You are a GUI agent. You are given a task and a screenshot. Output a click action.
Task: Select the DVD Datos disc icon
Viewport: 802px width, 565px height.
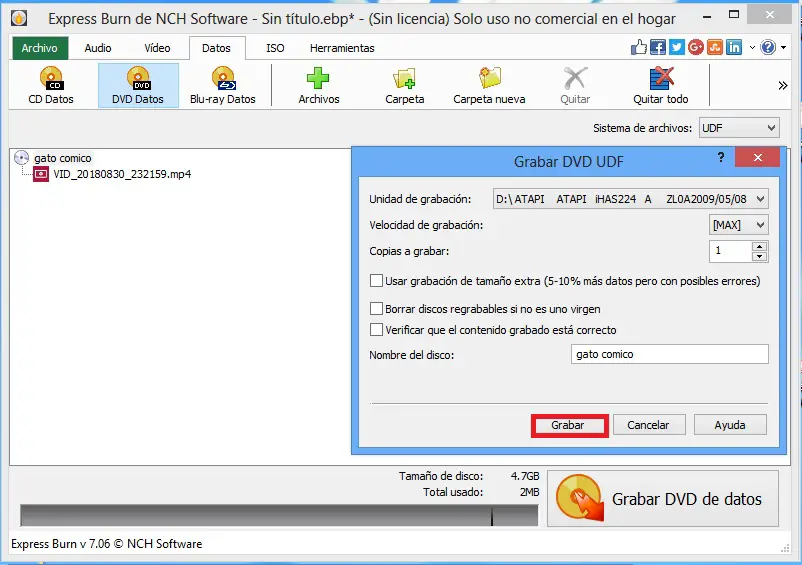click(x=138, y=78)
